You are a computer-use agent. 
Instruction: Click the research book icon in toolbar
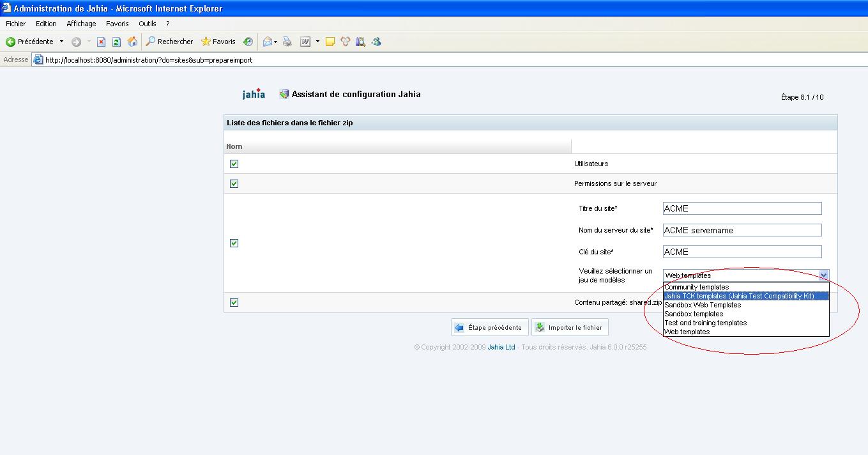360,42
